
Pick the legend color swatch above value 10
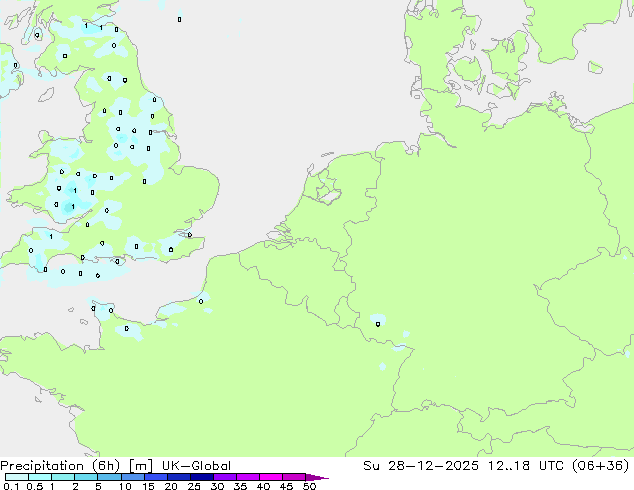[135, 477]
